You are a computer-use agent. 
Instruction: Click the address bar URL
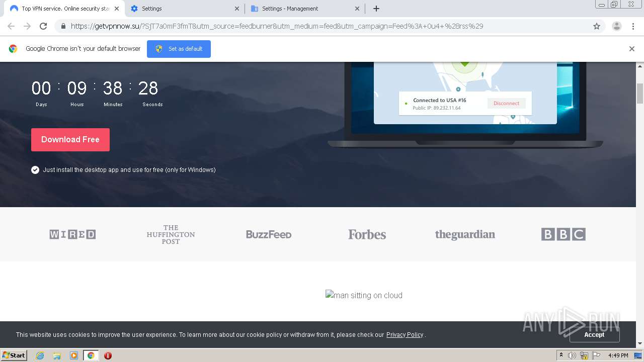[277, 26]
